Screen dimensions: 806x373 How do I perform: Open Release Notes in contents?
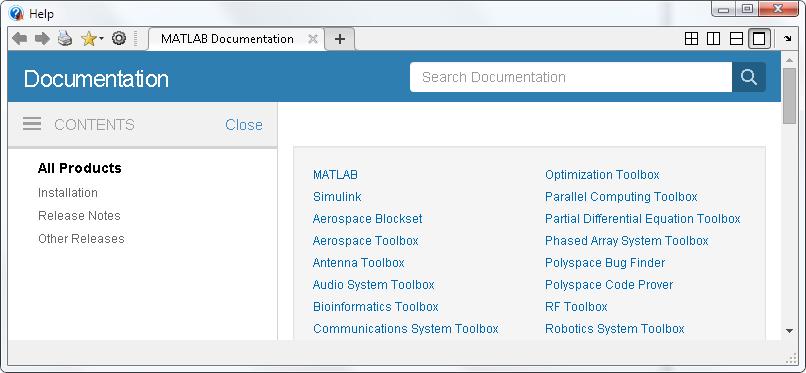click(79, 215)
